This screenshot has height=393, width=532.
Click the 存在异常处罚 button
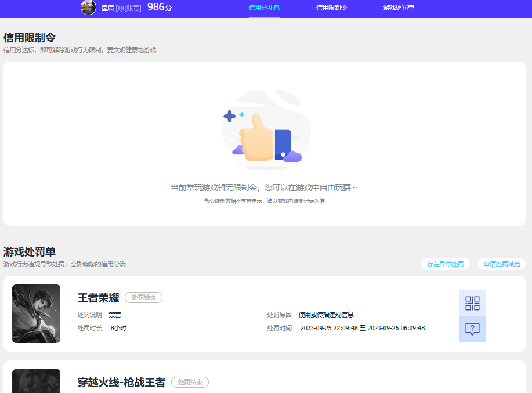pyautogui.click(x=445, y=264)
